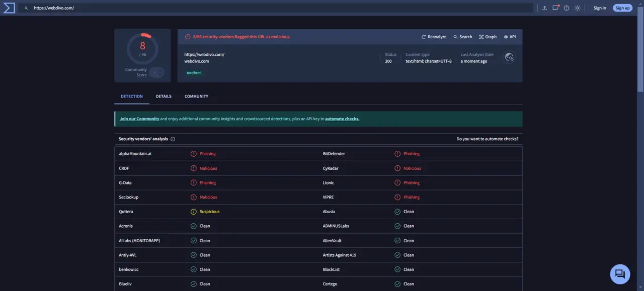The height and width of the screenshot is (291, 644).
Task: Open the help icon in the top bar
Action: coord(567,8)
